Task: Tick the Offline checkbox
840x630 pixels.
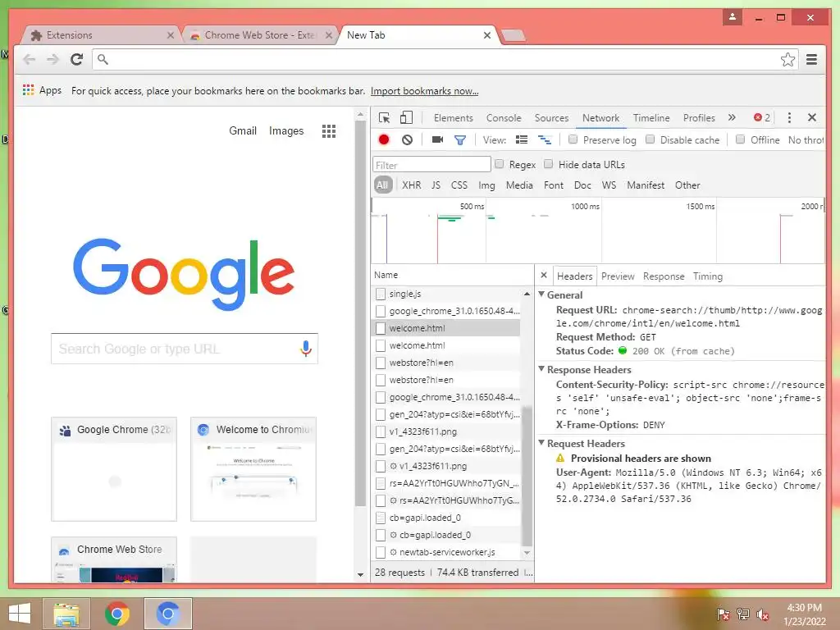Action: point(740,139)
